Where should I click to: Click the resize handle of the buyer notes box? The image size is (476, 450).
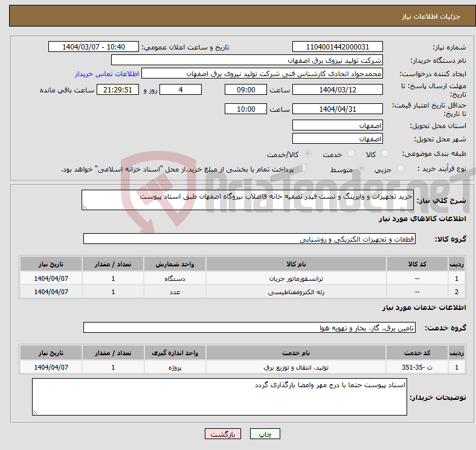[x=35, y=413]
